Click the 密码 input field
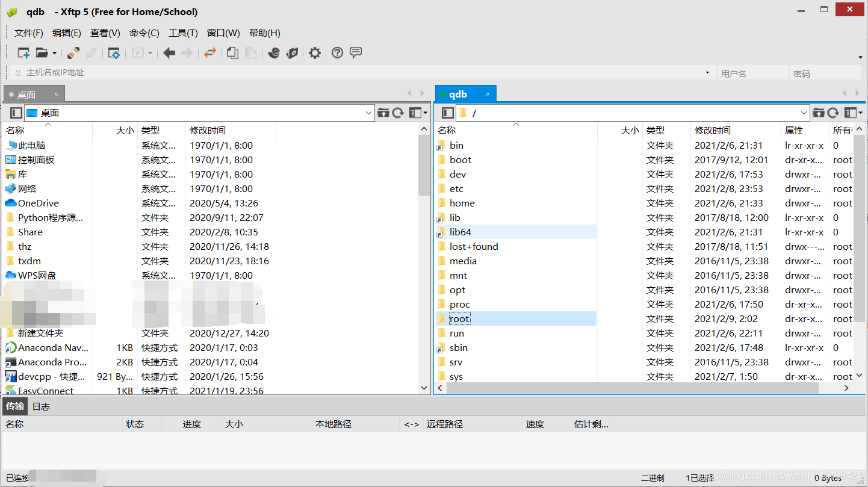 pos(825,73)
